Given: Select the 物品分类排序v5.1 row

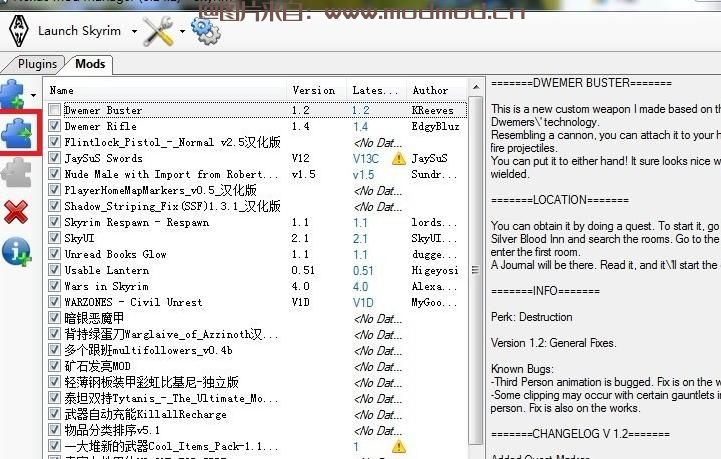Looking at the screenshot, I should [257, 430].
